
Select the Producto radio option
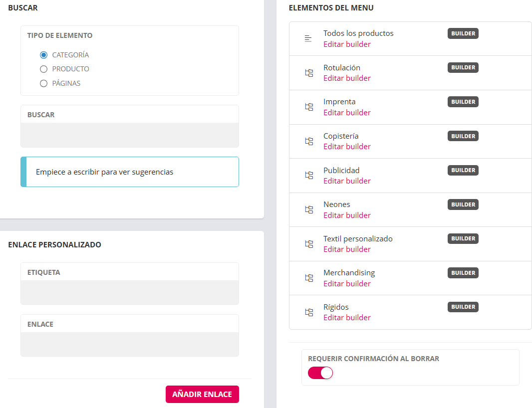pos(43,69)
